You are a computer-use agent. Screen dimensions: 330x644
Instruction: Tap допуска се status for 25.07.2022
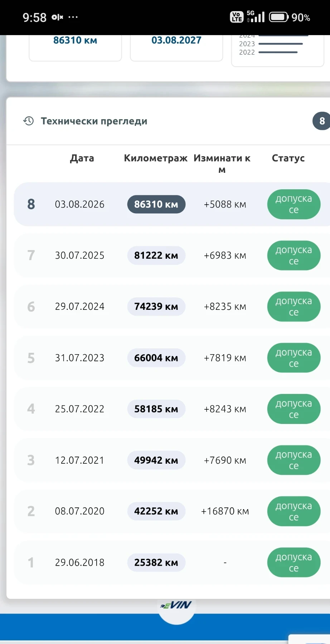coord(293,409)
